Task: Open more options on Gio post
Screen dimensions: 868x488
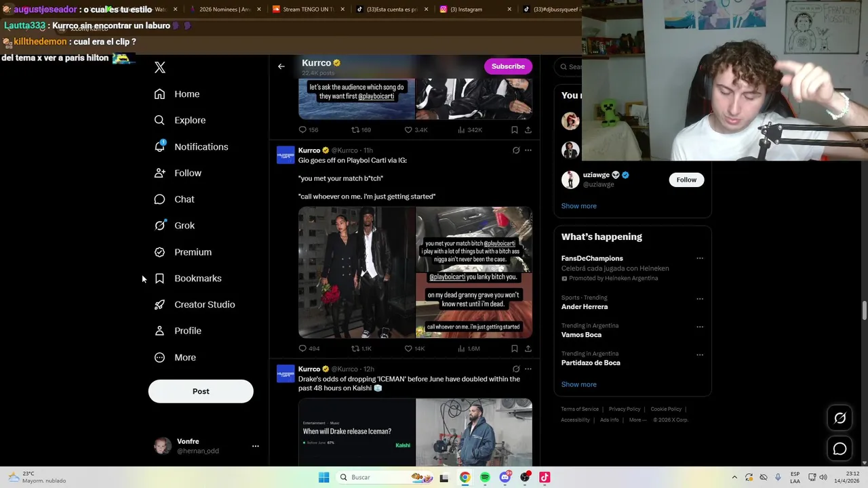Action: (x=528, y=150)
